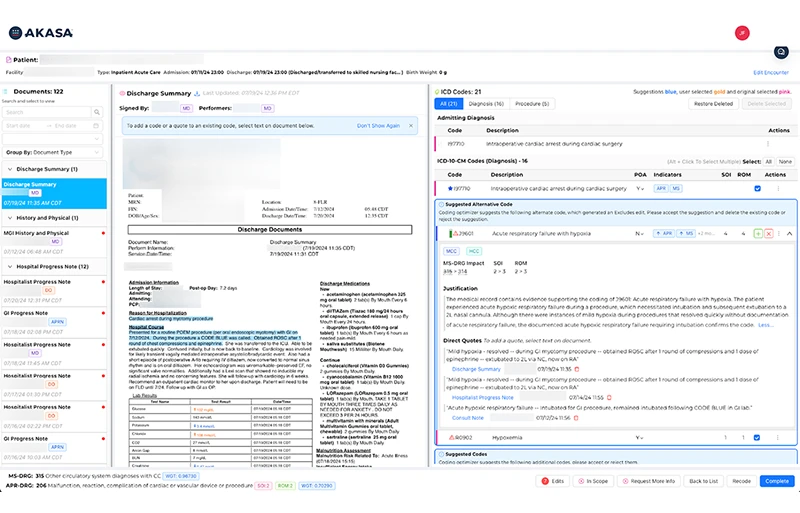
Task: Click the blue Complete button
Action: coord(777,481)
